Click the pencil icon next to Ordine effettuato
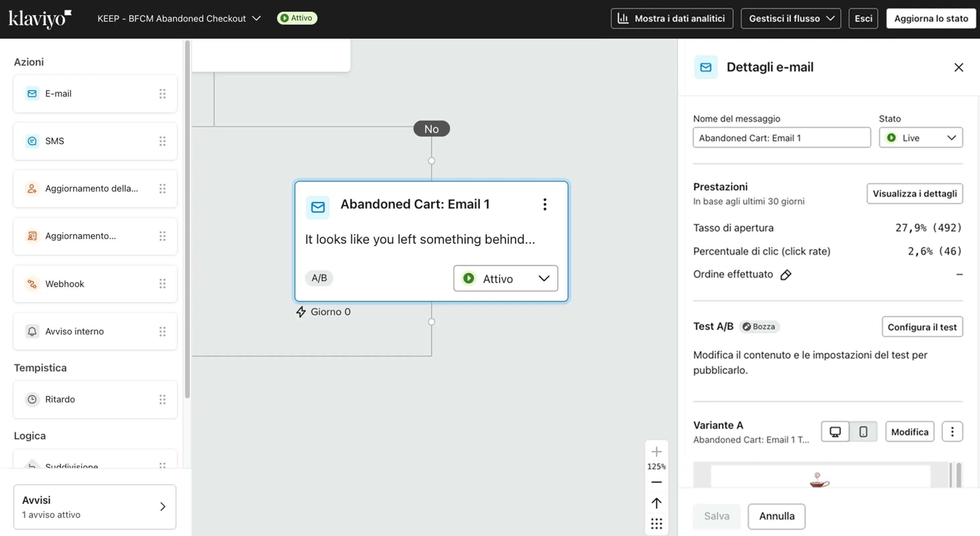Image resolution: width=980 pixels, height=536 pixels. point(786,275)
